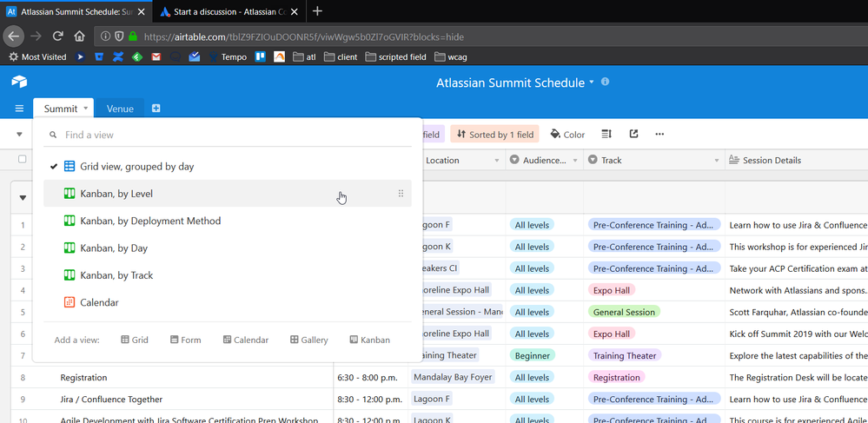
Task: Open the Color options button
Action: pyautogui.click(x=567, y=135)
